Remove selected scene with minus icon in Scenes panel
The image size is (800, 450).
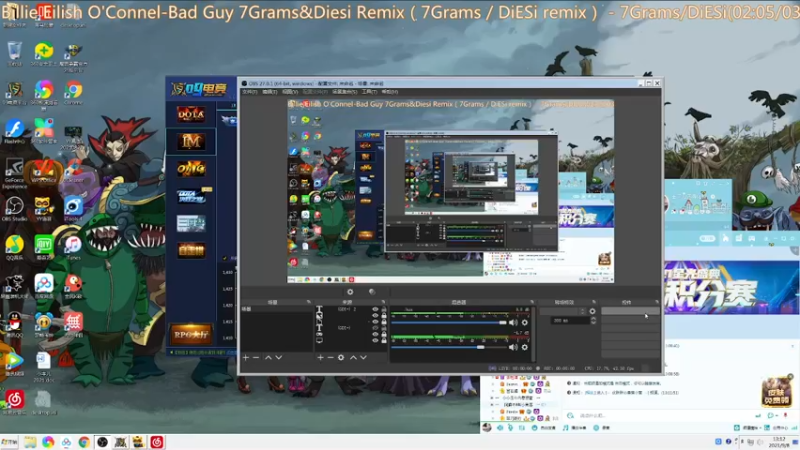click(256, 358)
